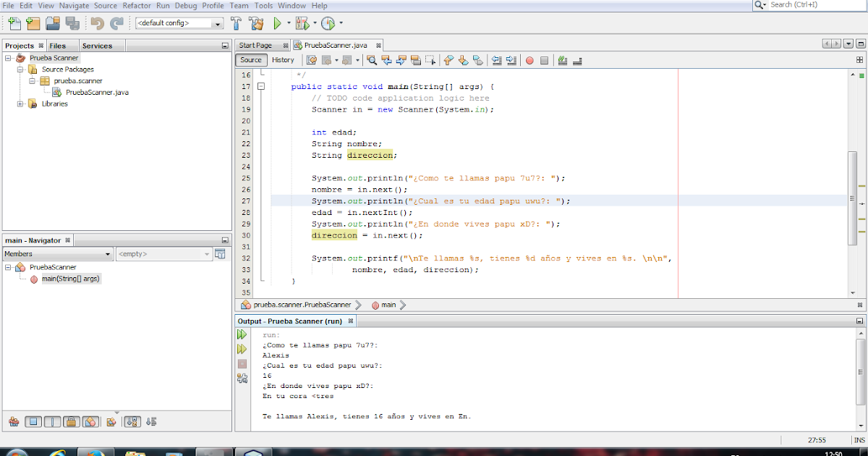Screen dimensions: 868x456
Task: Toggle Show Static Members filter in Navigator
Action: click(52, 421)
